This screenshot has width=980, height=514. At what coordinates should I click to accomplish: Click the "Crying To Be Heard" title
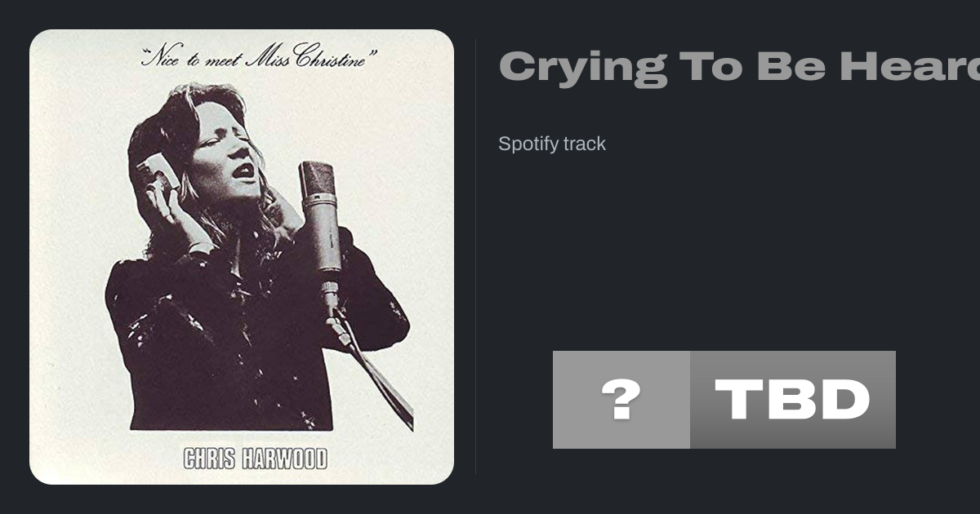[739, 67]
